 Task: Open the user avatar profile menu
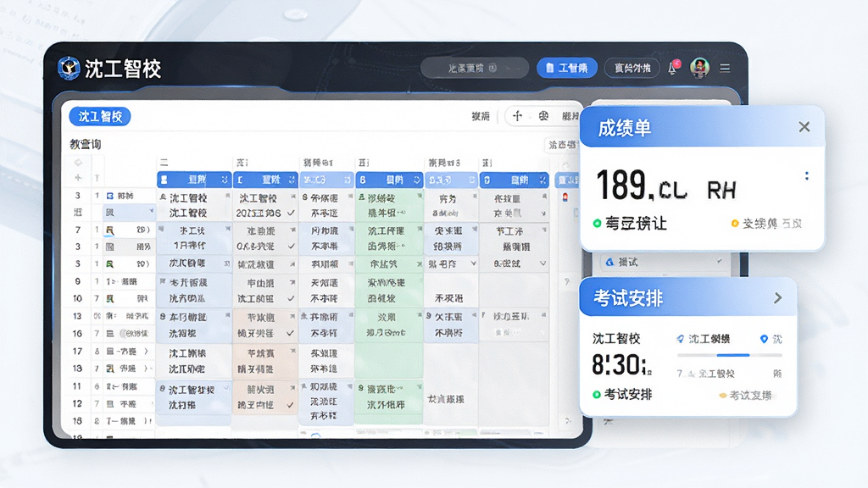(699, 68)
